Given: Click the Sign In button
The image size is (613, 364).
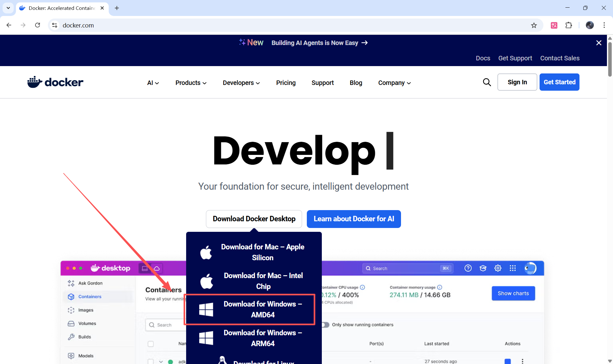Looking at the screenshot, I should (517, 82).
